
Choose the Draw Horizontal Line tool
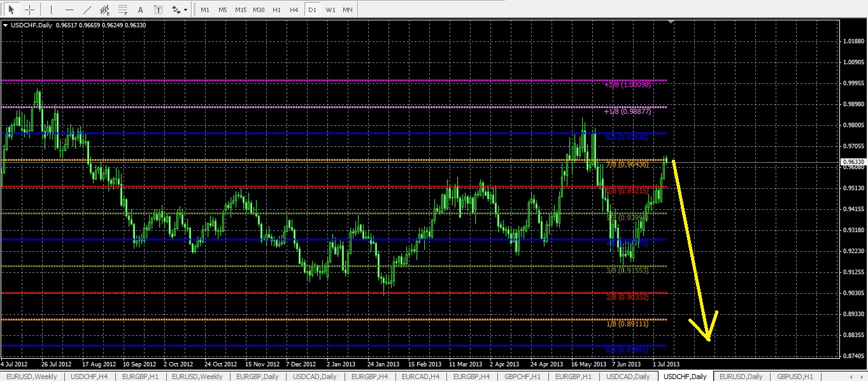tap(69, 10)
